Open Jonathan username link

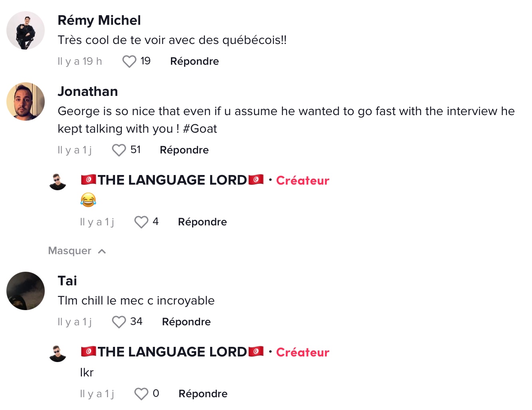pos(88,92)
